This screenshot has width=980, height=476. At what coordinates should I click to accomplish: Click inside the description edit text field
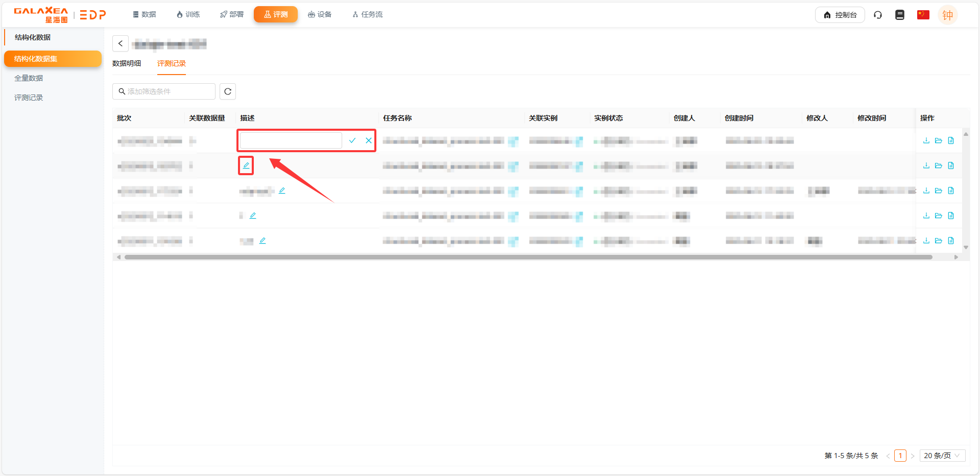tap(291, 140)
